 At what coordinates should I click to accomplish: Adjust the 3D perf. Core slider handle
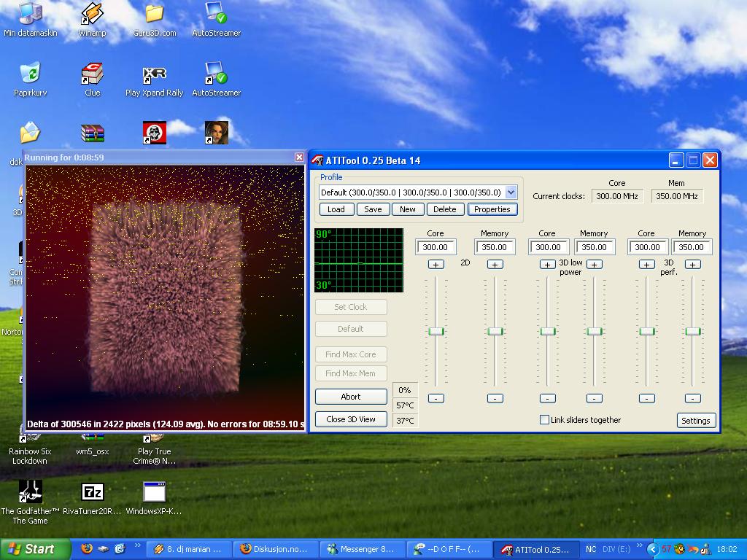pos(646,332)
